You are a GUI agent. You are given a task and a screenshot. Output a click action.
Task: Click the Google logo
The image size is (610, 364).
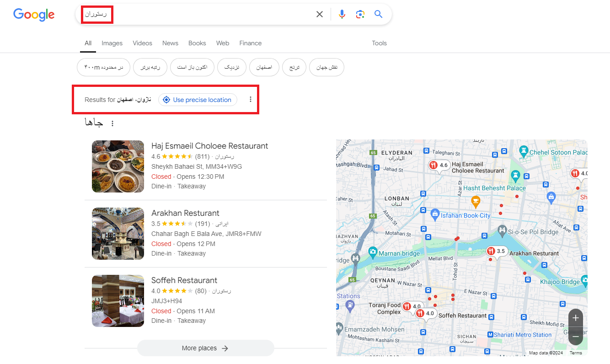pos(34,14)
